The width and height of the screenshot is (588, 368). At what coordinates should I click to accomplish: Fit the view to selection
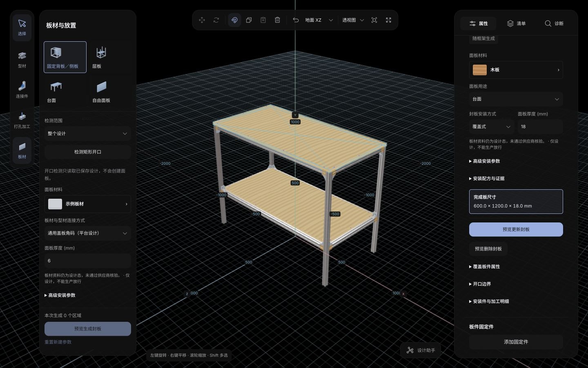pos(374,20)
